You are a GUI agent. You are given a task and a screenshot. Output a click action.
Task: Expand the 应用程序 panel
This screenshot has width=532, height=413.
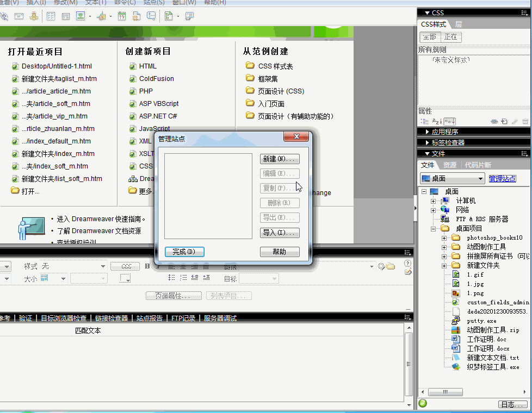click(x=445, y=132)
